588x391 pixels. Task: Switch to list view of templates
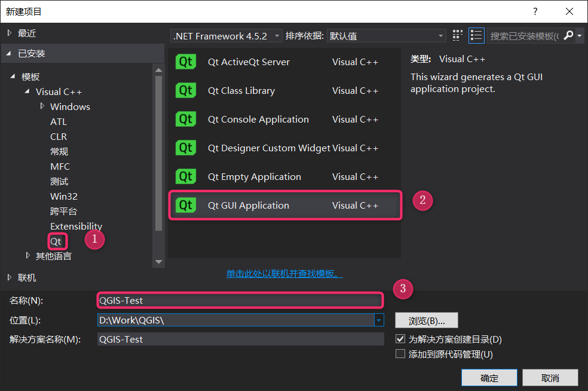click(476, 36)
